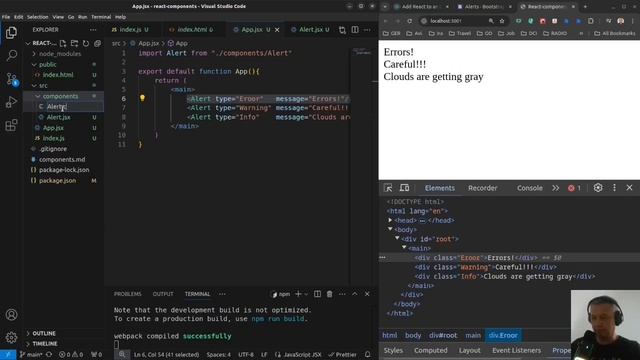Open the Event Listeners tab

coord(516,350)
